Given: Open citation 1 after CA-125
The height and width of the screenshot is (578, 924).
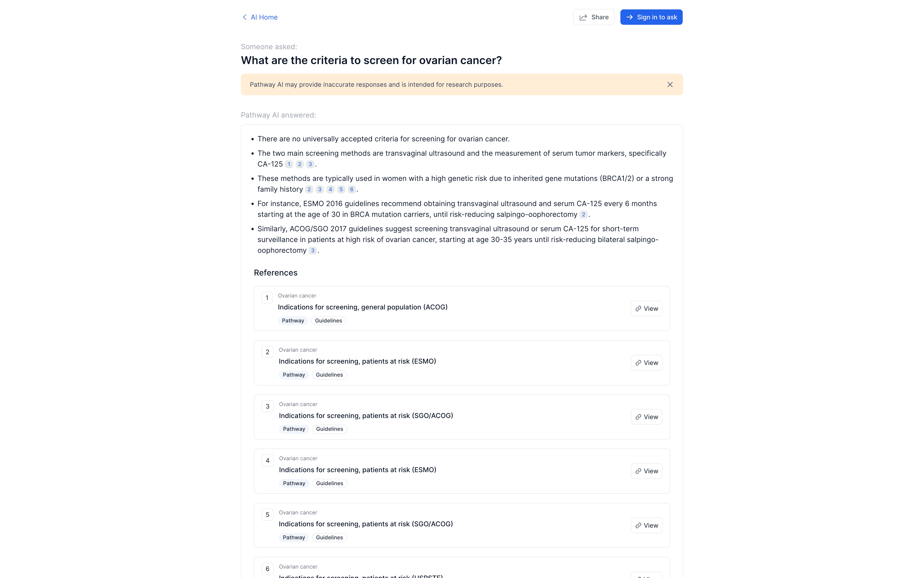Looking at the screenshot, I should tap(289, 164).
